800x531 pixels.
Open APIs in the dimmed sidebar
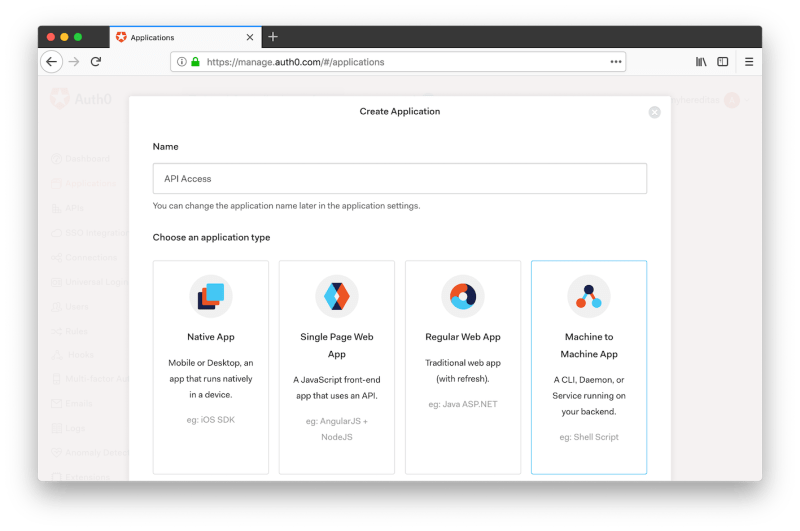(67, 208)
